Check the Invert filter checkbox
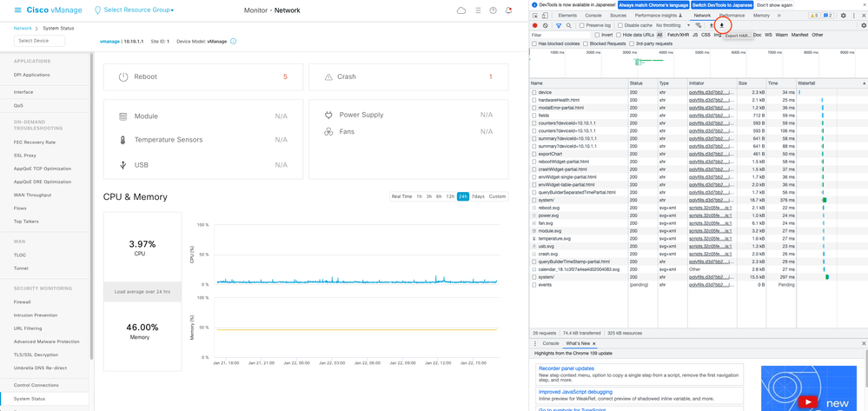Image resolution: width=868 pixels, height=411 pixels. [x=597, y=35]
